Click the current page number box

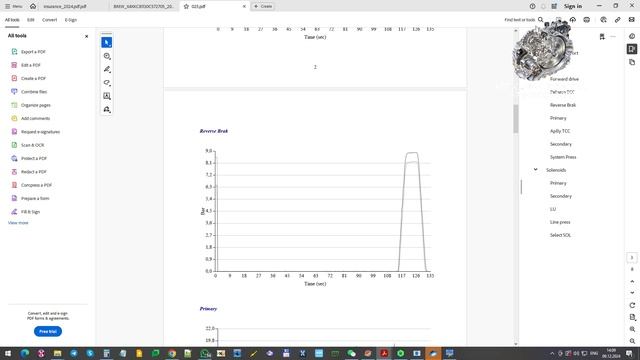coord(632,258)
